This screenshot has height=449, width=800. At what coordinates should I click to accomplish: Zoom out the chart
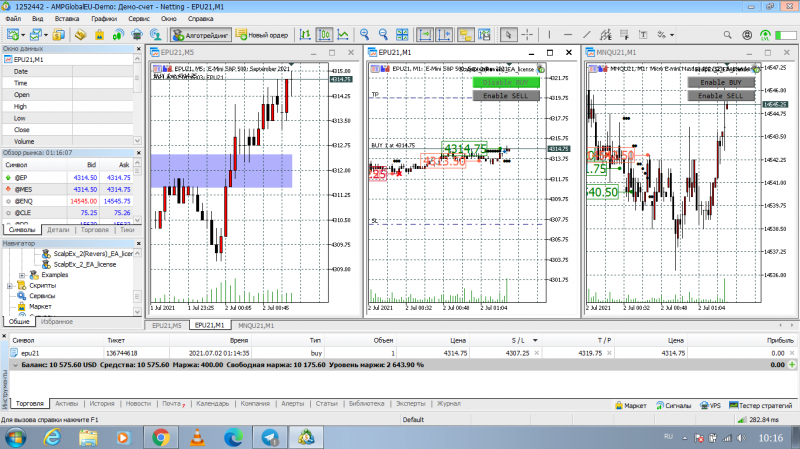coord(383,35)
